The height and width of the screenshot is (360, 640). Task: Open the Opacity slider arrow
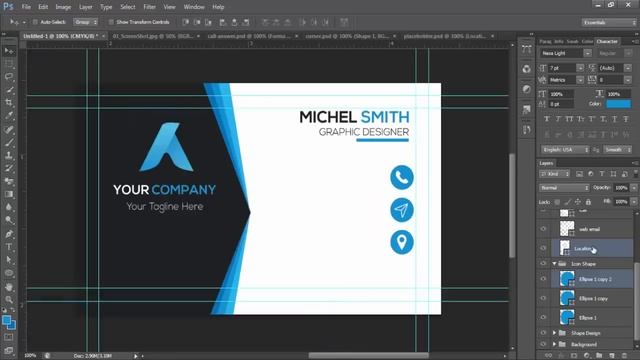[633, 188]
